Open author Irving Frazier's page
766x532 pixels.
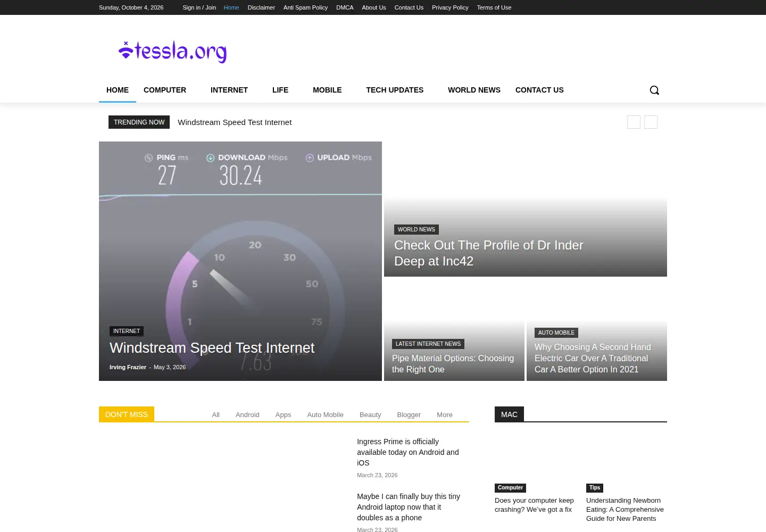pos(128,367)
